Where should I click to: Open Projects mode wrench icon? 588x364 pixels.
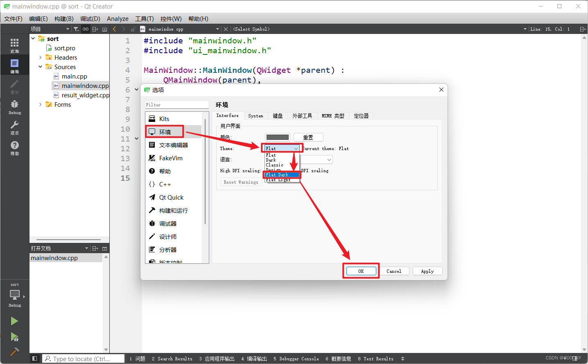pos(14,127)
